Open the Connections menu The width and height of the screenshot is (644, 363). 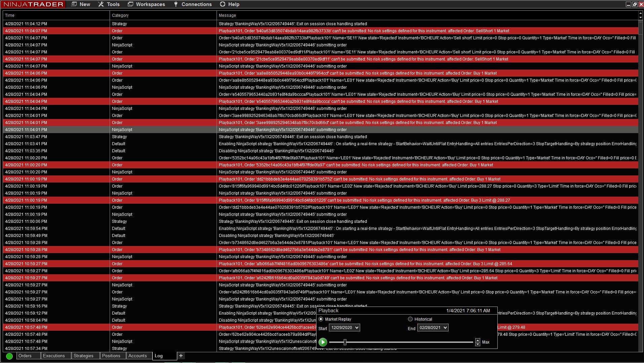coord(193,4)
